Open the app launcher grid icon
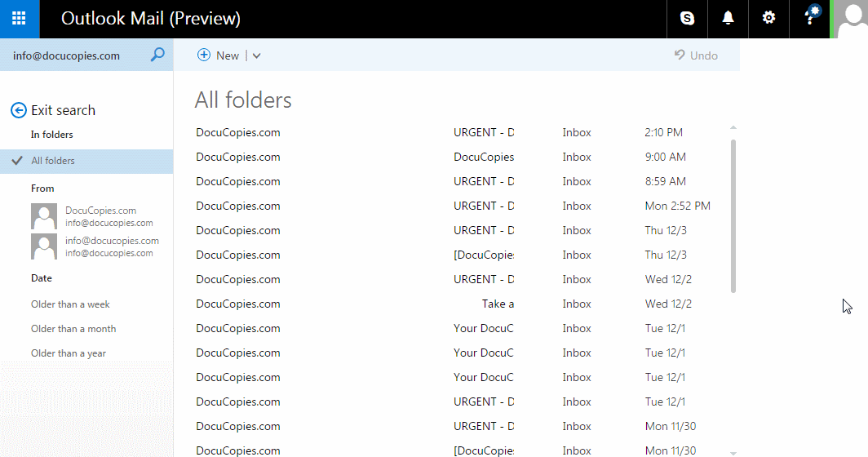The height and width of the screenshot is (457, 868). 19,19
